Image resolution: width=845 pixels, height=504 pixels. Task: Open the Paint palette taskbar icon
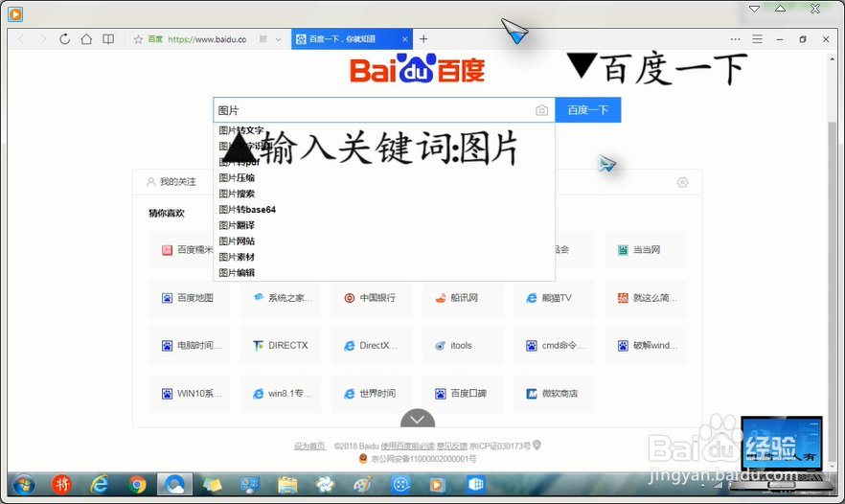coord(363,485)
